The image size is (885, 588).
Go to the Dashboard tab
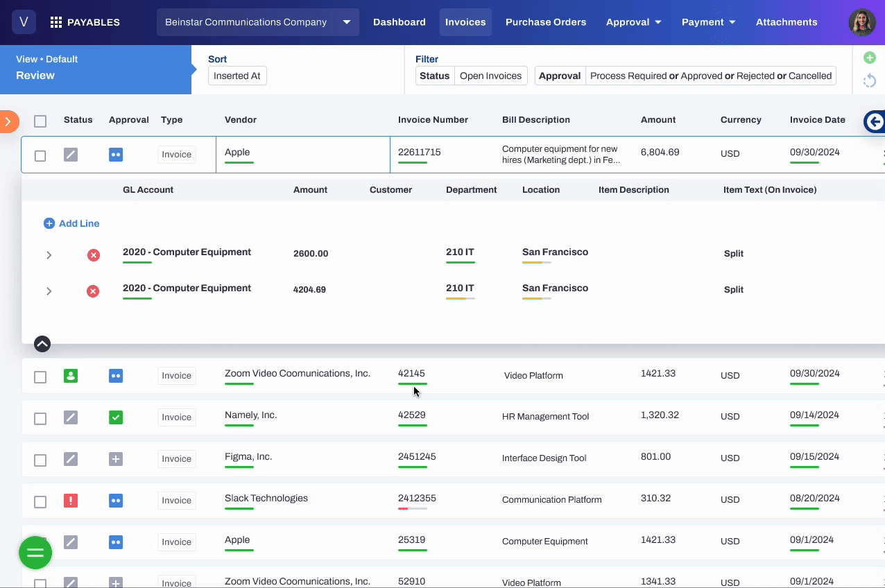point(399,22)
